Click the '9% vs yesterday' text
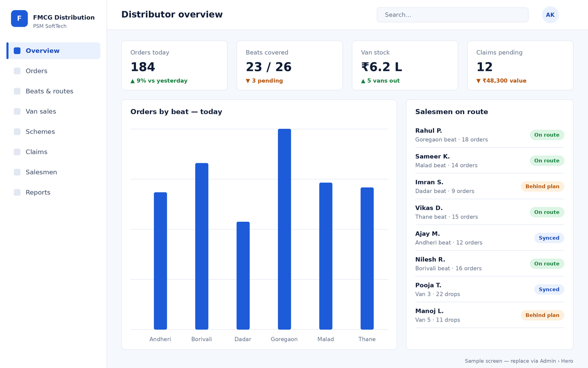Viewport: 588px width, 368px height. point(162,81)
